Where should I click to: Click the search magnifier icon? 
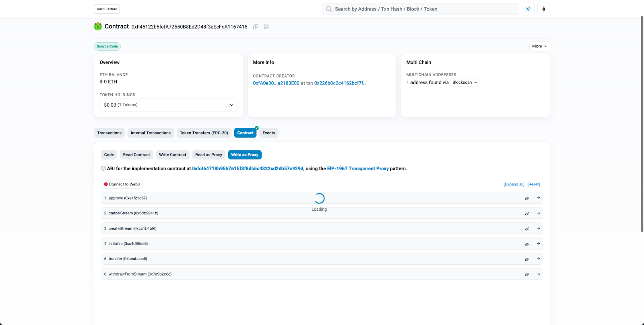tap(329, 9)
